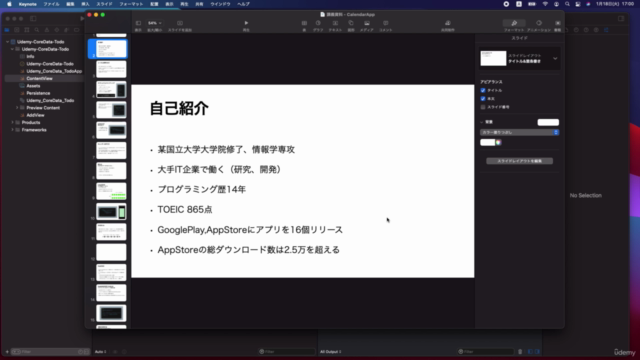
Task: Open the ファイル (File) menu
Action: tap(51, 4)
